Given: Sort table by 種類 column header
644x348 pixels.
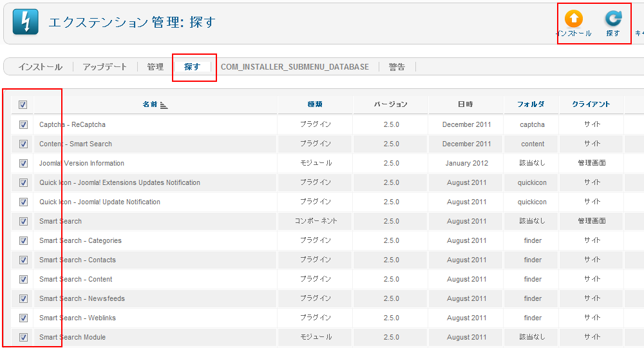Looking at the screenshot, I should 315,104.
